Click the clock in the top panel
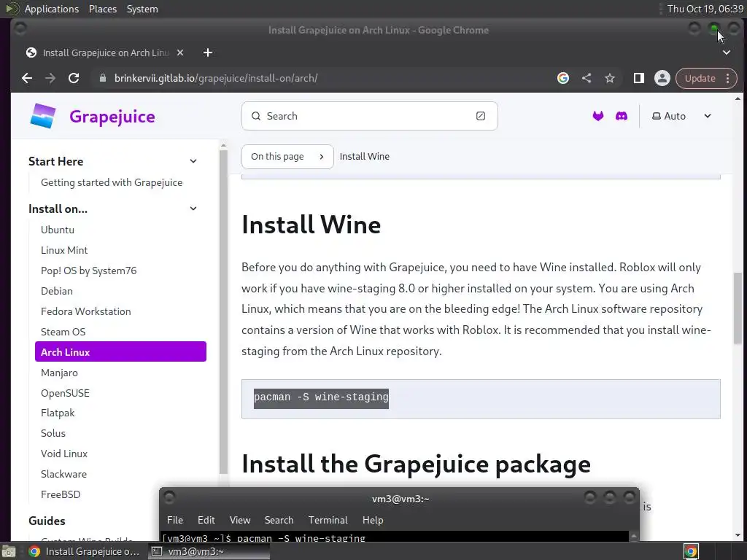The width and height of the screenshot is (747, 560). 705,9
